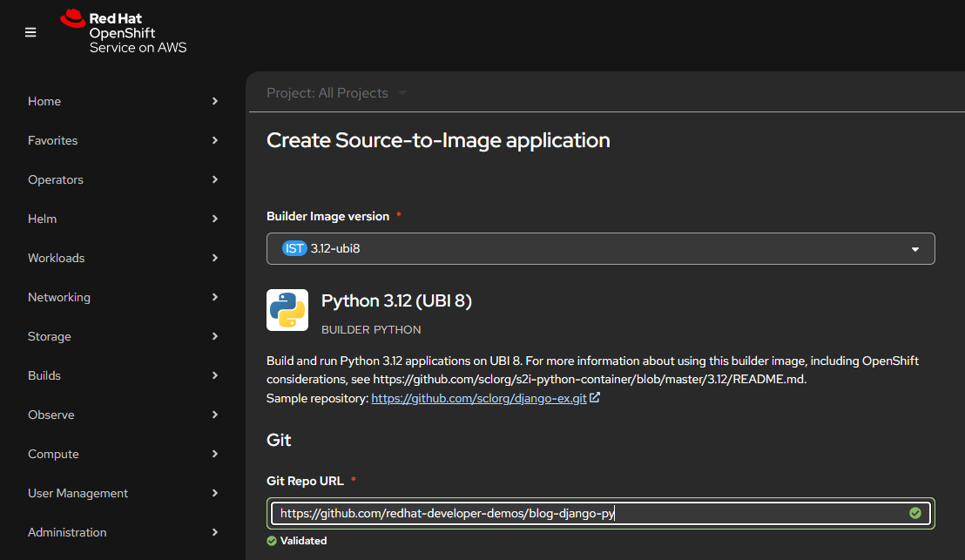This screenshot has height=560, width=965.
Task: Expand the Home navigation section
Action: click(123, 101)
